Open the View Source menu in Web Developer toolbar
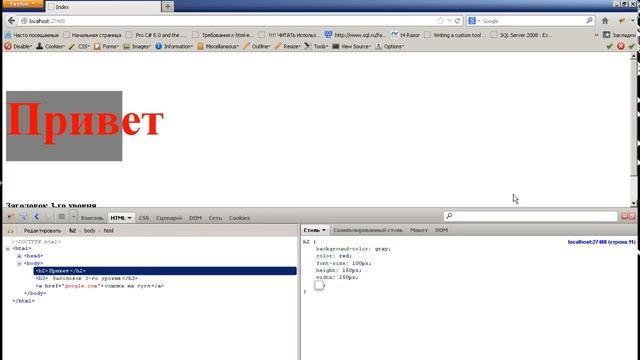This screenshot has width=640, height=360. [x=351, y=47]
